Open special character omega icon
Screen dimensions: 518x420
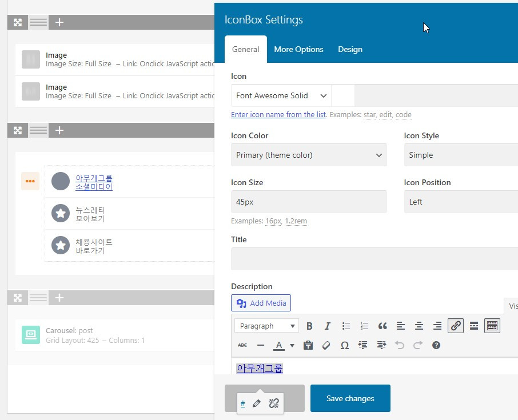tap(345, 345)
